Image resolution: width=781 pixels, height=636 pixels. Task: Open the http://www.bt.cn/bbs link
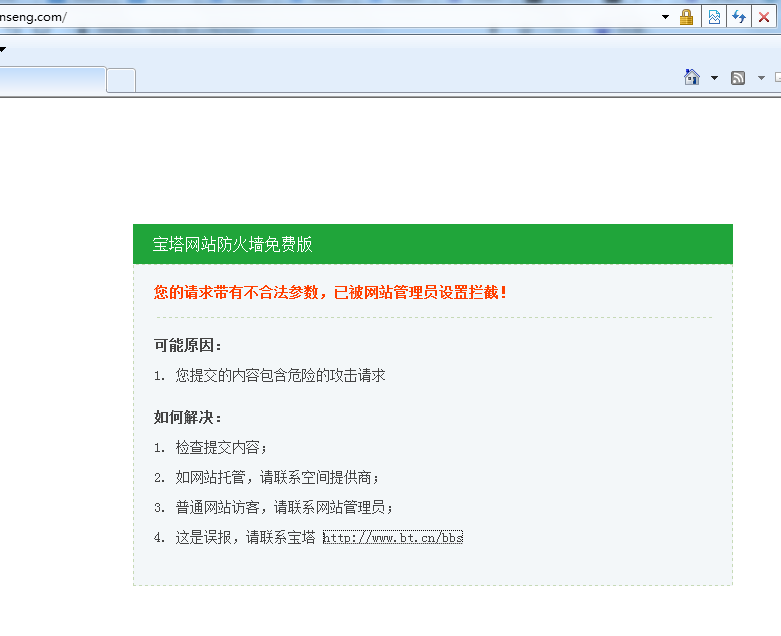pos(393,537)
